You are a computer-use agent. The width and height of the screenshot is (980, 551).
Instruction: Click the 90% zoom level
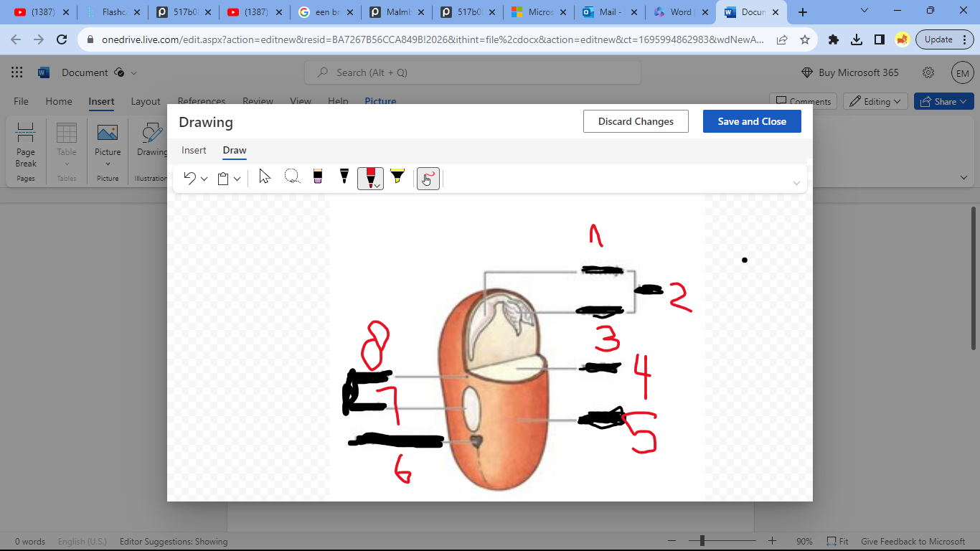point(804,542)
